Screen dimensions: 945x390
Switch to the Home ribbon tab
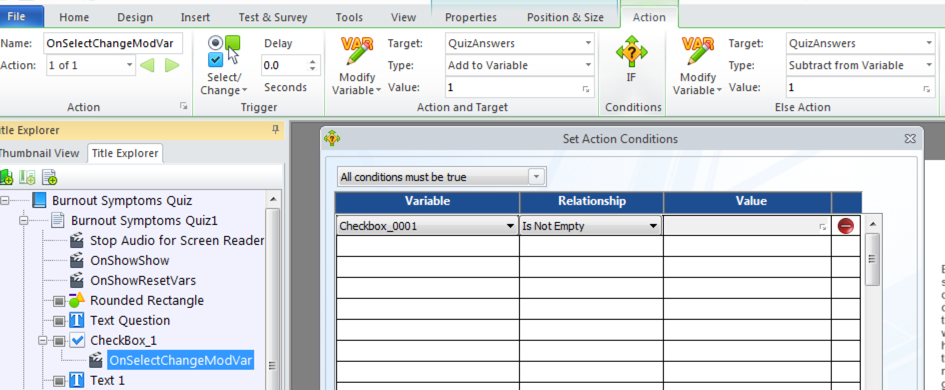click(74, 17)
